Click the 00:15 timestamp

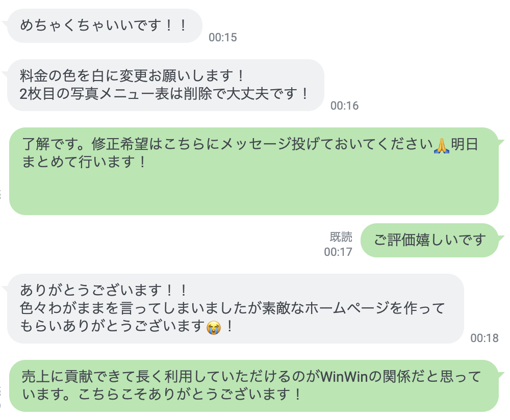tap(222, 37)
